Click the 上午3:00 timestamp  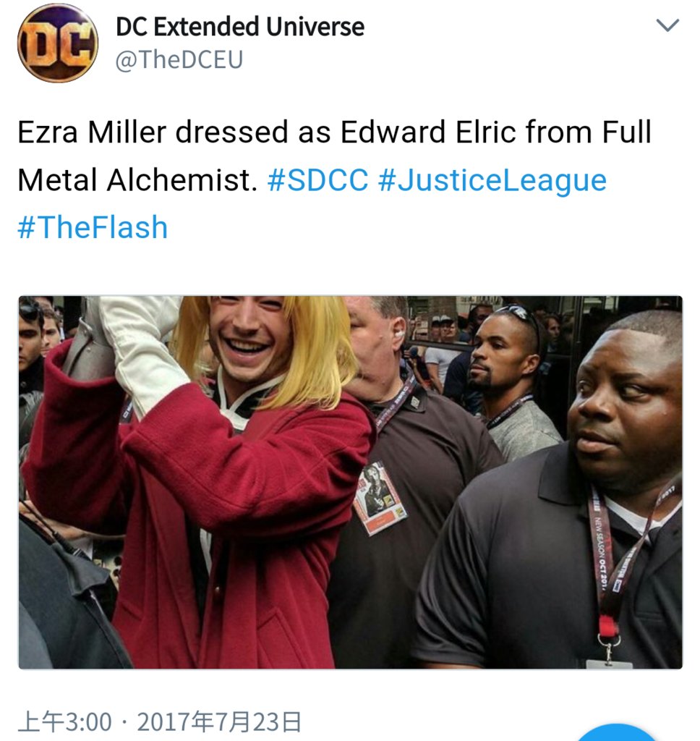tap(64, 722)
